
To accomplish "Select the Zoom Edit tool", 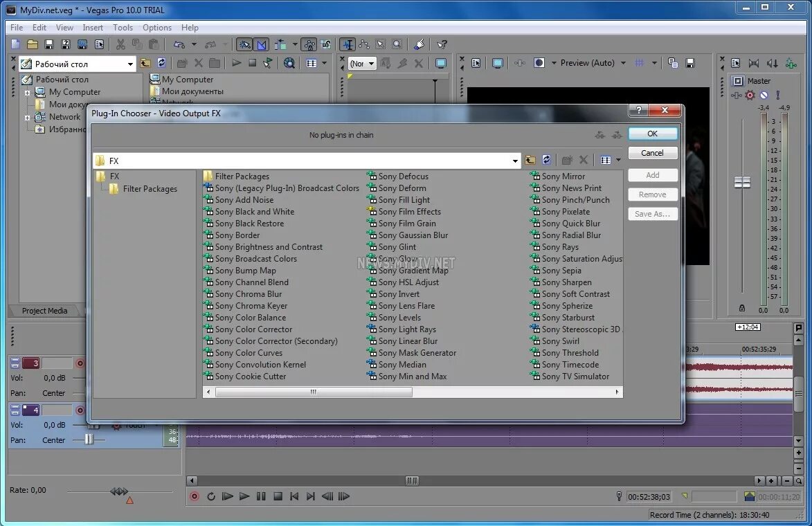I will (397, 44).
